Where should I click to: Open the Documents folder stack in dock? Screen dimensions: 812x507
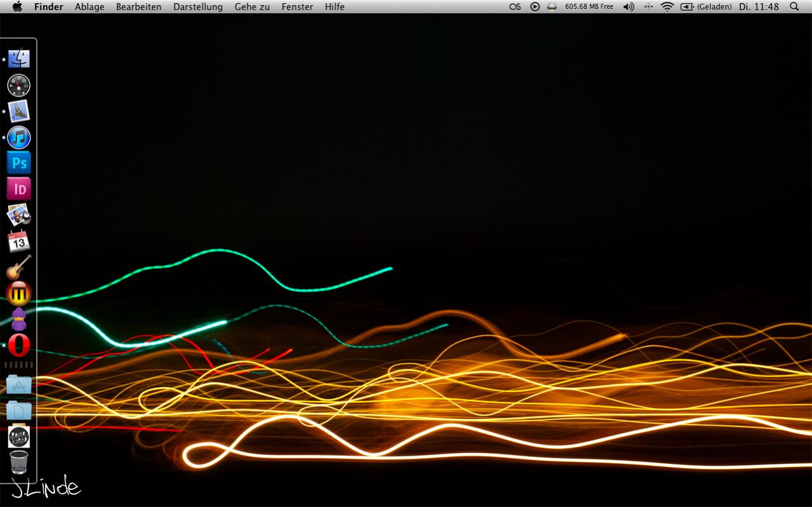point(19,410)
